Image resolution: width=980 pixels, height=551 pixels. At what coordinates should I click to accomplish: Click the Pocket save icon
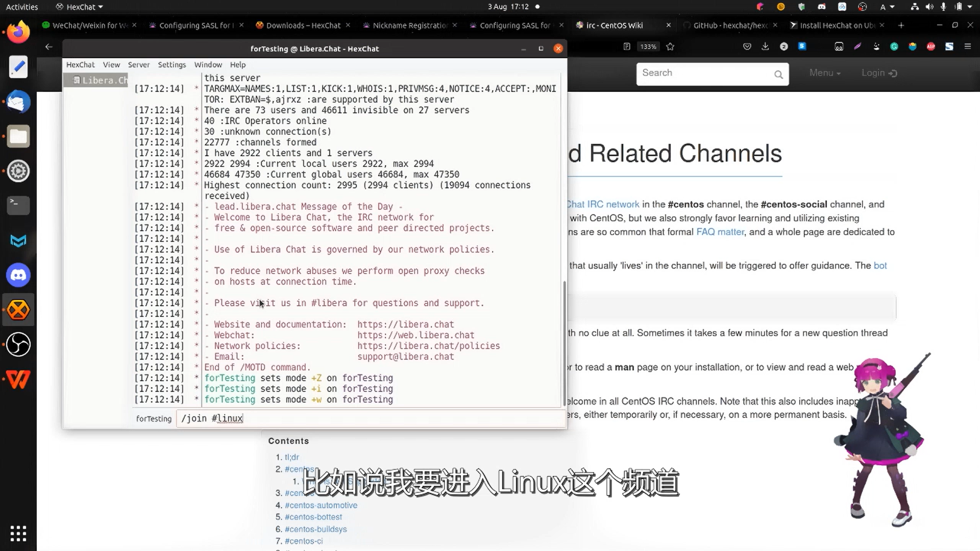point(747,46)
